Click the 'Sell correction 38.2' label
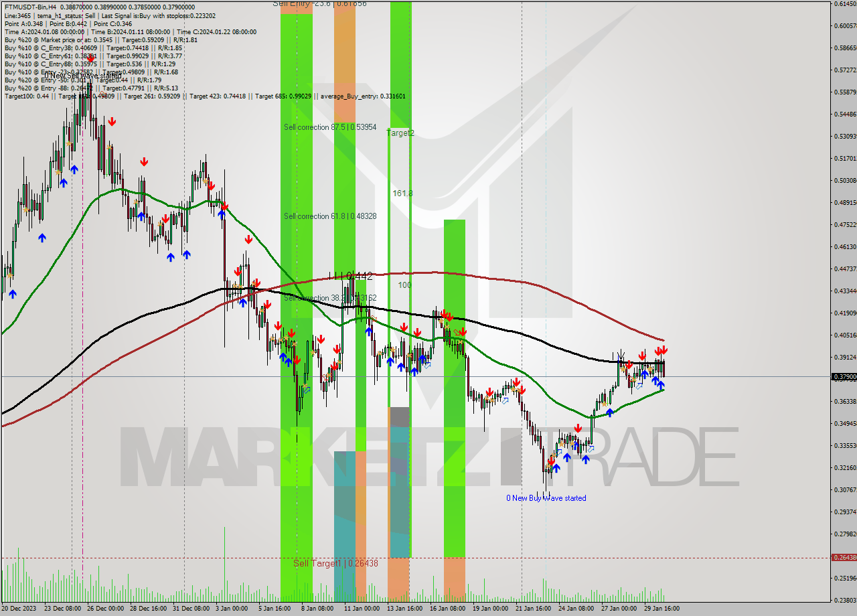 point(329,298)
